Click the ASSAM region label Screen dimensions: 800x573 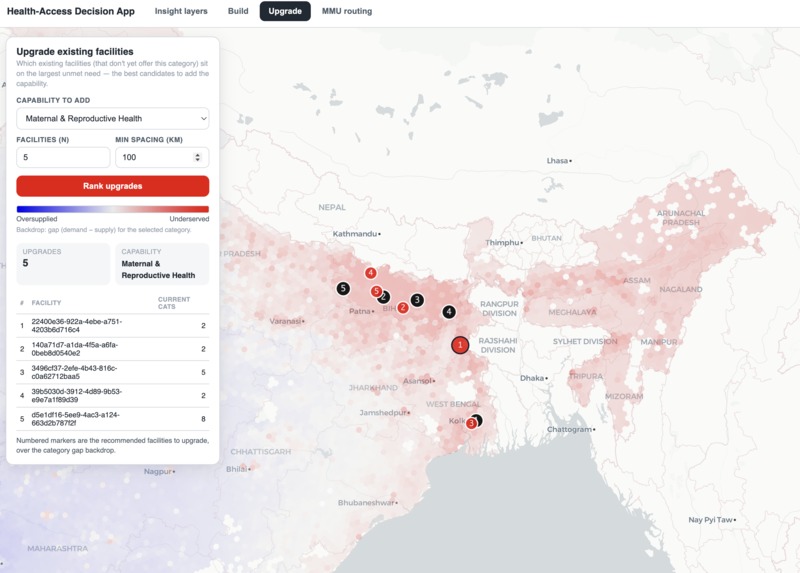click(636, 280)
